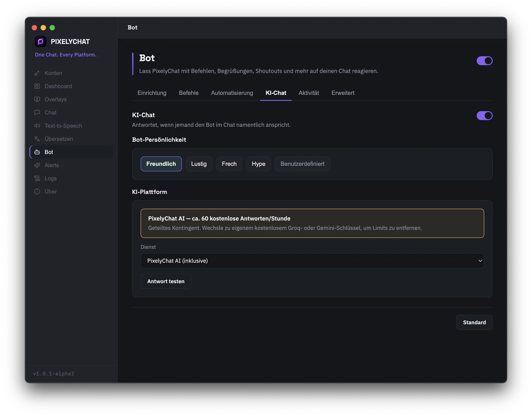The width and height of the screenshot is (532, 416).
Task: Click the macOS yellow minimize window button
Action: click(x=43, y=28)
